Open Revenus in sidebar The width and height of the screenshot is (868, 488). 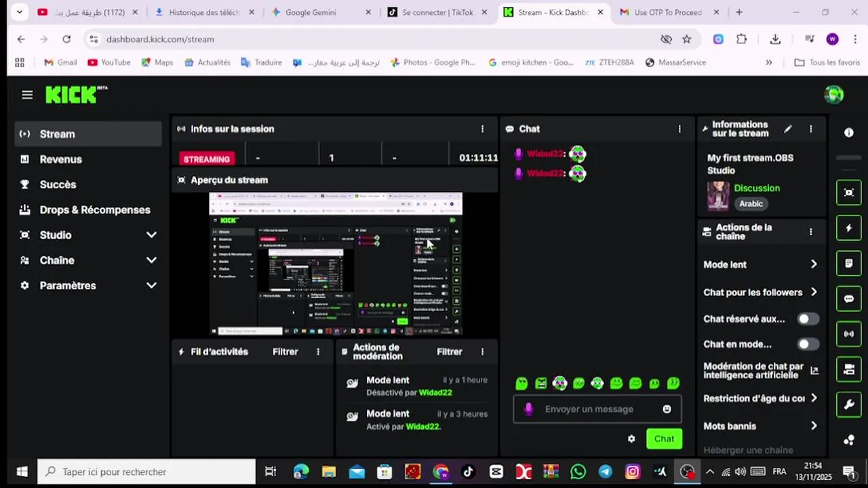tap(88, 159)
